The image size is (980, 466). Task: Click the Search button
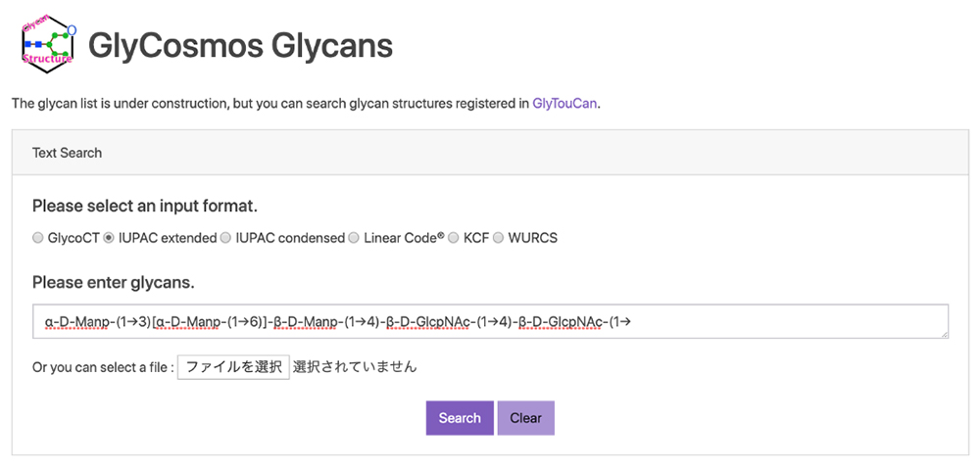(x=460, y=418)
